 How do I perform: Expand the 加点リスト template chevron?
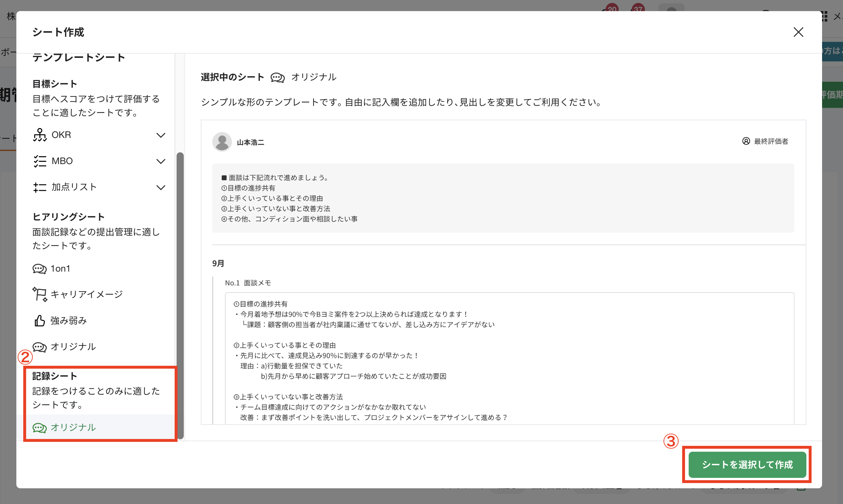[161, 188]
